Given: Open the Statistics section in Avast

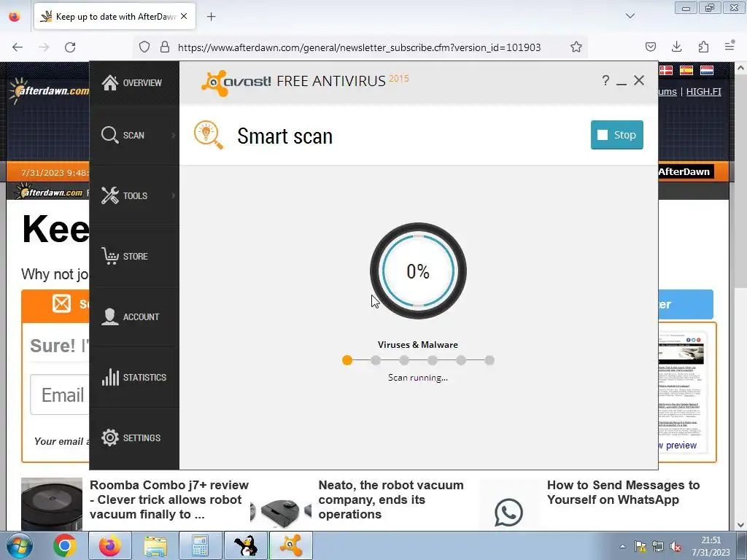Looking at the screenshot, I should pyautogui.click(x=134, y=377).
